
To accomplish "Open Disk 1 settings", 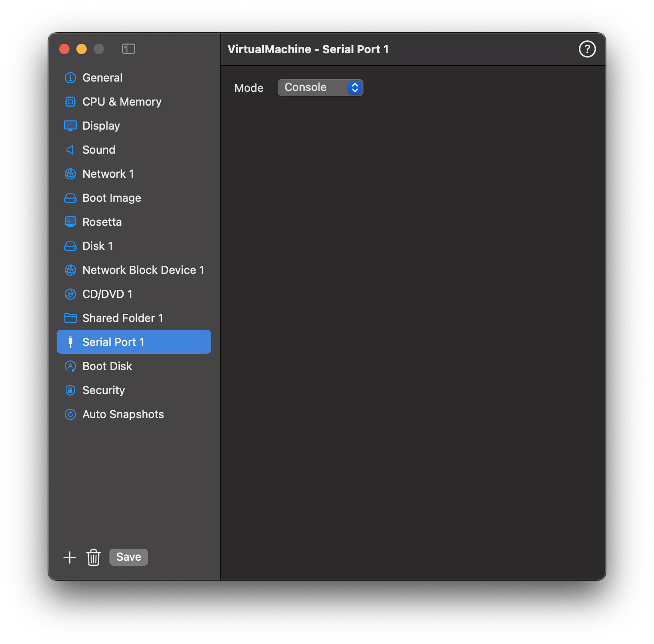I will click(97, 246).
